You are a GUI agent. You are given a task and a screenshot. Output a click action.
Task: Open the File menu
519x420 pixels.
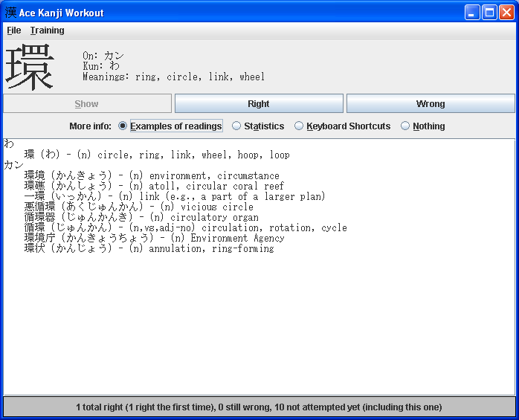14,30
